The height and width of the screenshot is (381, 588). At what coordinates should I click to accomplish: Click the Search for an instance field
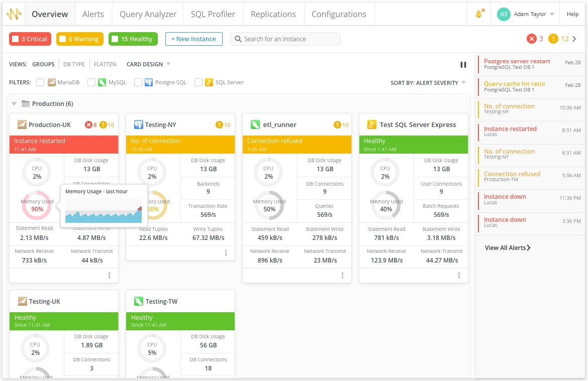click(285, 39)
